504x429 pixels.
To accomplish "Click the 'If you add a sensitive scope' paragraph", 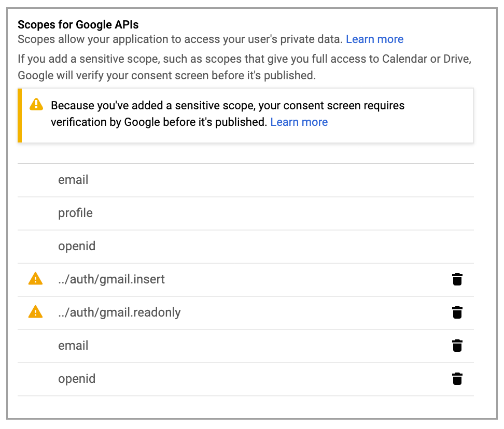I will pyautogui.click(x=244, y=67).
